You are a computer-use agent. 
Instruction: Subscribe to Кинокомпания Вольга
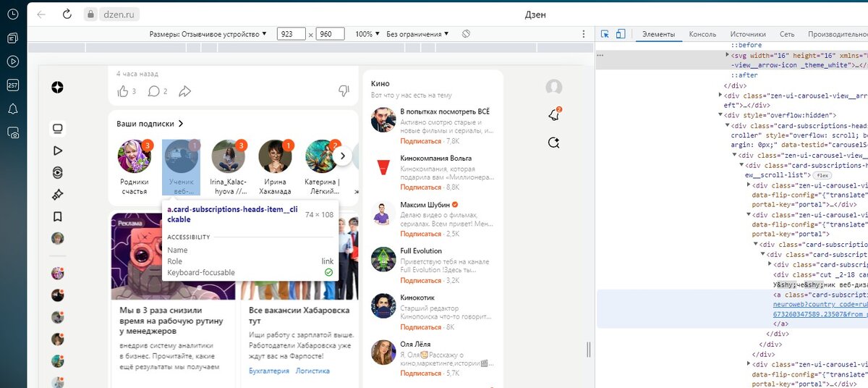coord(420,187)
